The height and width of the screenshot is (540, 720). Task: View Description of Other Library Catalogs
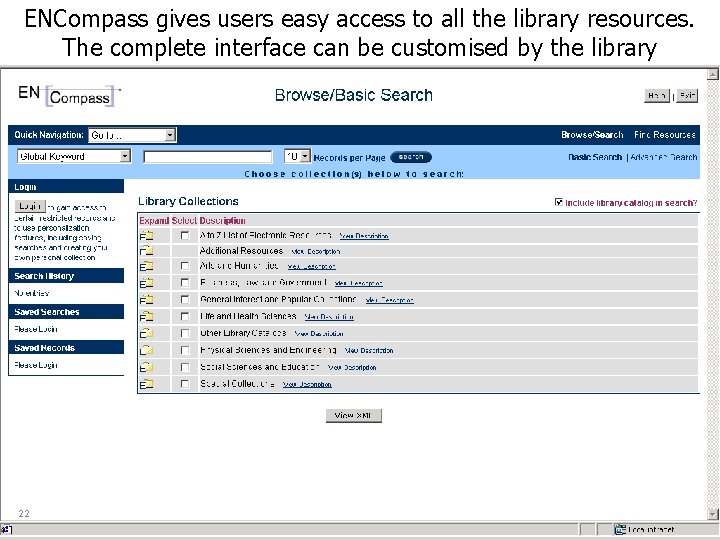click(x=319, y=334)
